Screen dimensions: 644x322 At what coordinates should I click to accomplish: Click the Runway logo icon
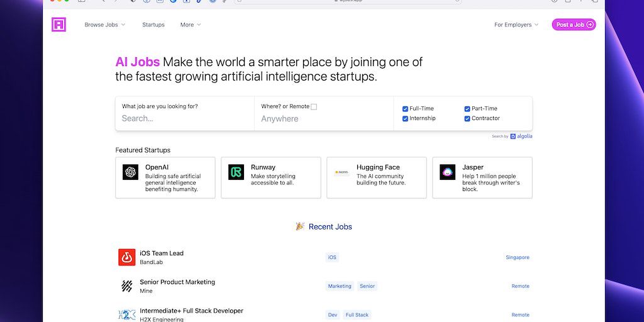(x=236, y=172)
